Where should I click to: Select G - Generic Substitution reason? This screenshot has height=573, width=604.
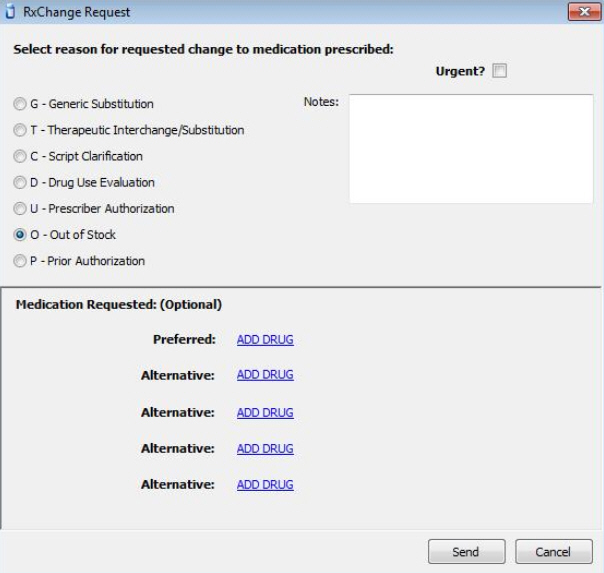pos(20,104)
